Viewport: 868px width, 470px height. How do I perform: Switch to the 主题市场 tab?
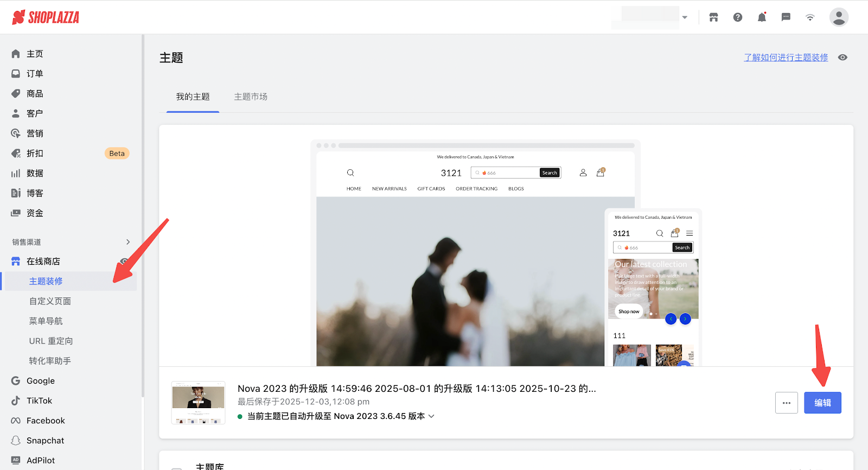[x=251, y=97]
